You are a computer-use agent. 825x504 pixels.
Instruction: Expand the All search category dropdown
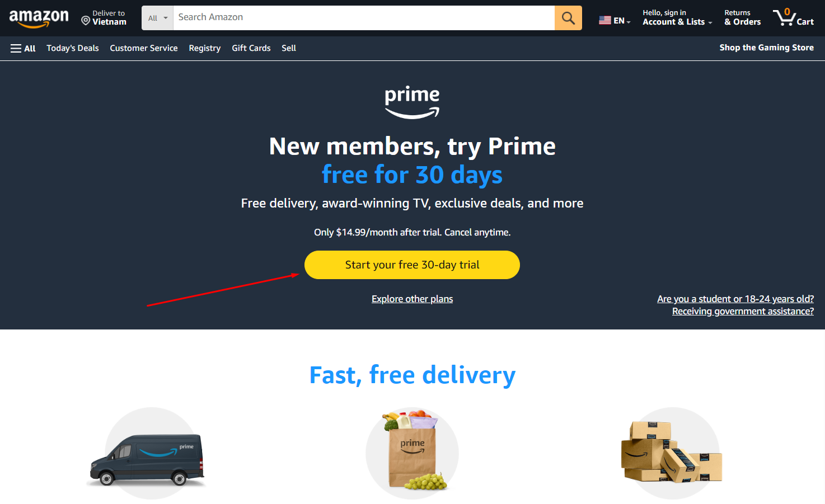point(157,18)
